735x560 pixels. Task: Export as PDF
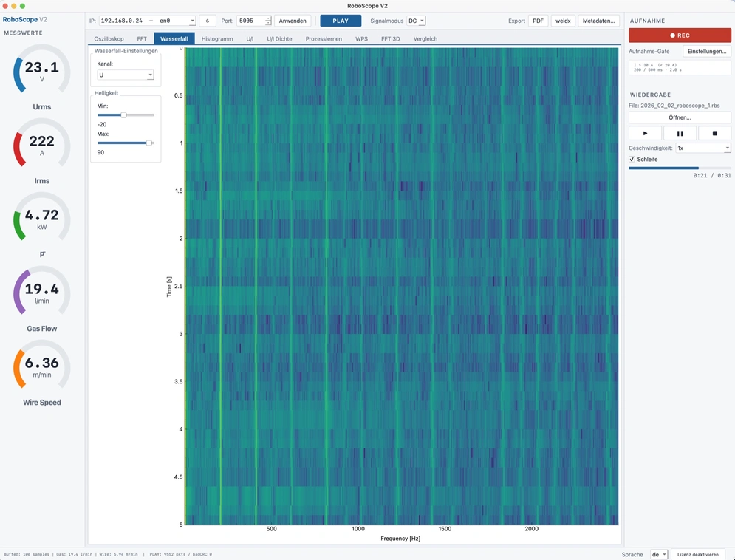pyautogui.click(x=538, y=21)
